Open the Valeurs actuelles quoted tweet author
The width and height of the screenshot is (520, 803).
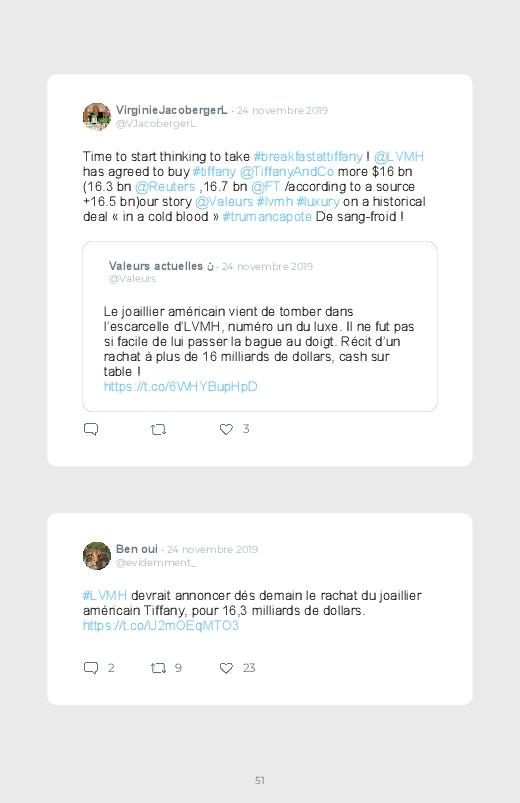156,266
